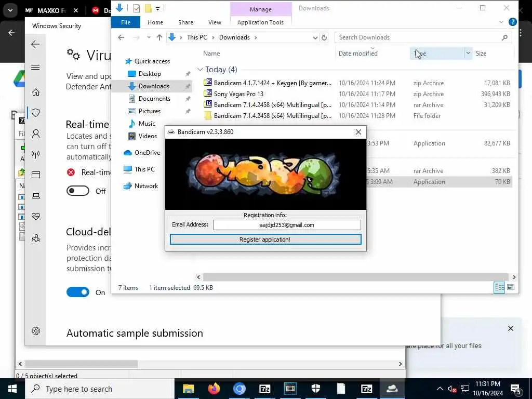The image size is (532, 399).
Task: Show hidden system tray icons
Action: coord(440,389)
